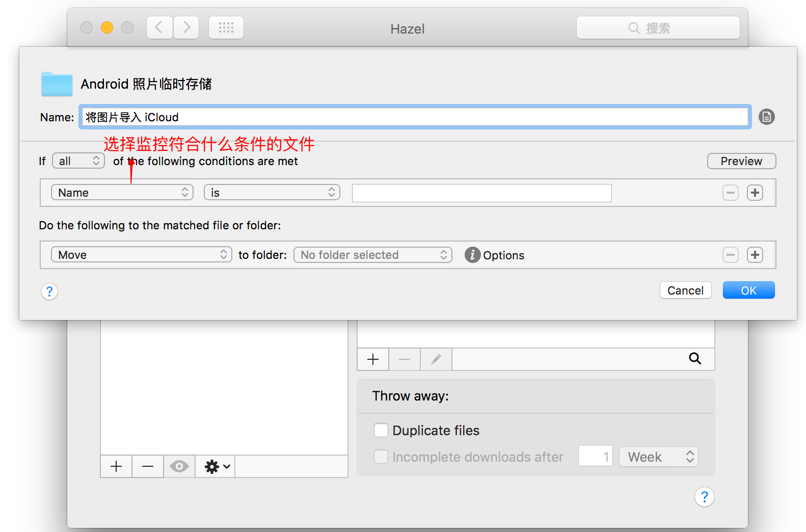Add a new condition row with plus
806x532 pixels.
(x=755, y=193)
